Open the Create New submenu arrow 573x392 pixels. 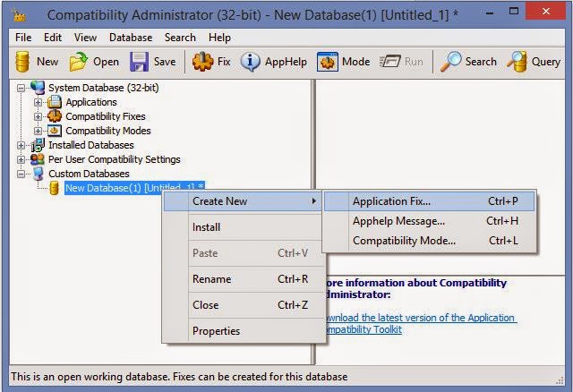(x=313, y=201)
